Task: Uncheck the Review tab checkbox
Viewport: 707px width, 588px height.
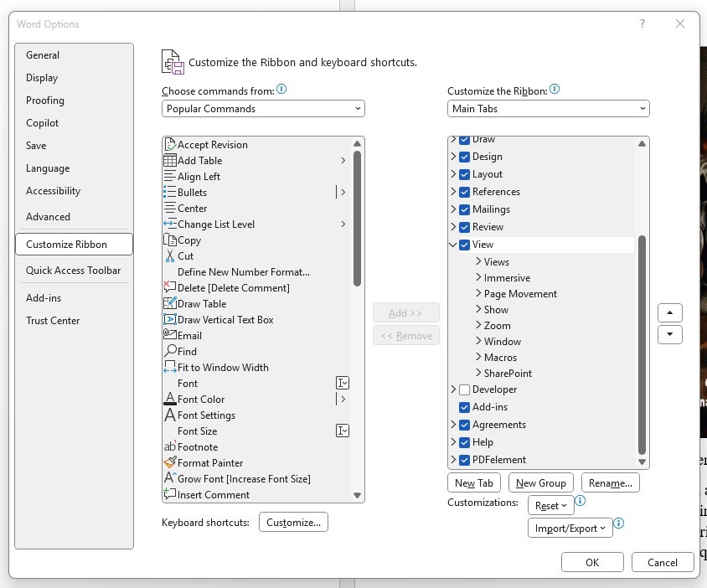Action: click(464, 227)
